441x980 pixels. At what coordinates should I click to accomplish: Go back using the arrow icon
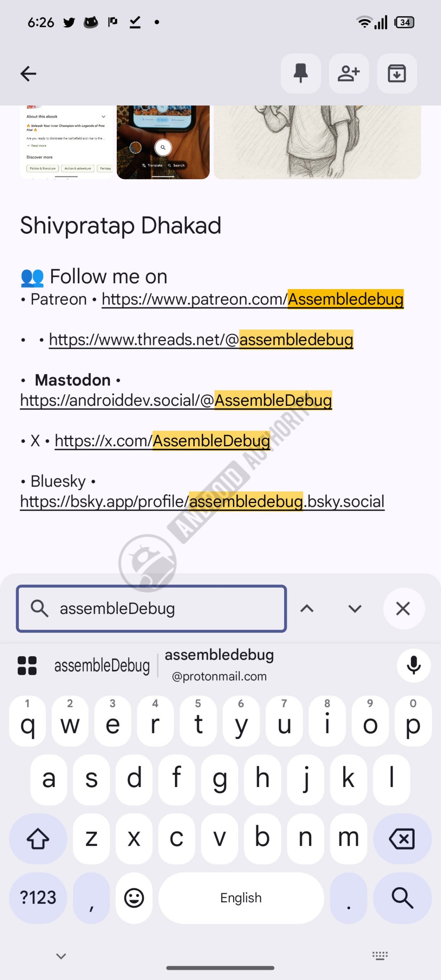tap(28, 73)
